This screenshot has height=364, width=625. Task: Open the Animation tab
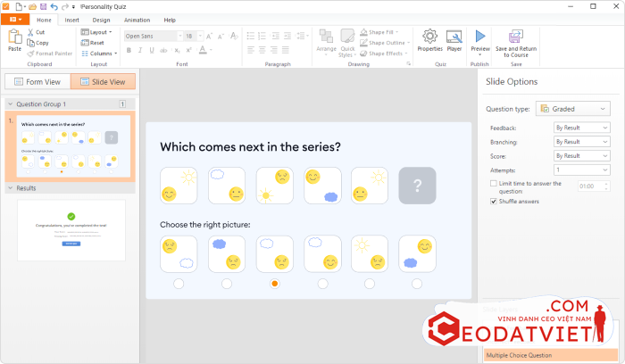(137, 20)
